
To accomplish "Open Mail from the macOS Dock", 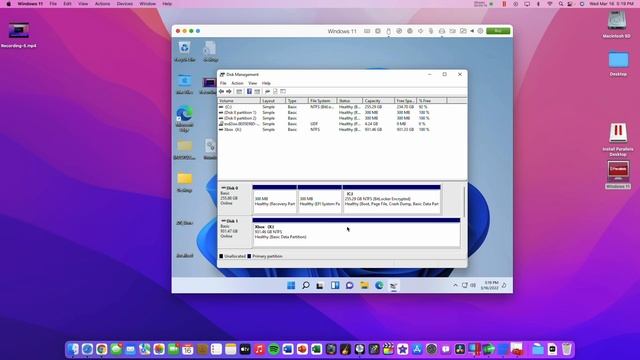I will click(130, 349).
